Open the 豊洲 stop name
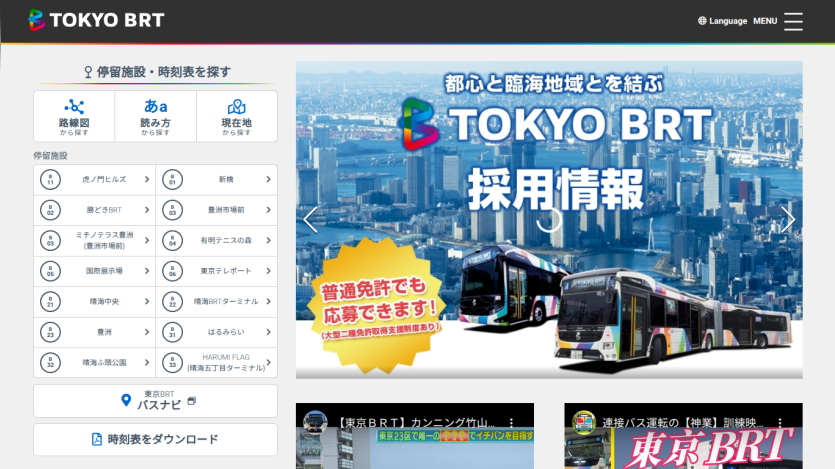Image resolution: width=835 pixels, height=469 pixels. [x=104, y=332]
